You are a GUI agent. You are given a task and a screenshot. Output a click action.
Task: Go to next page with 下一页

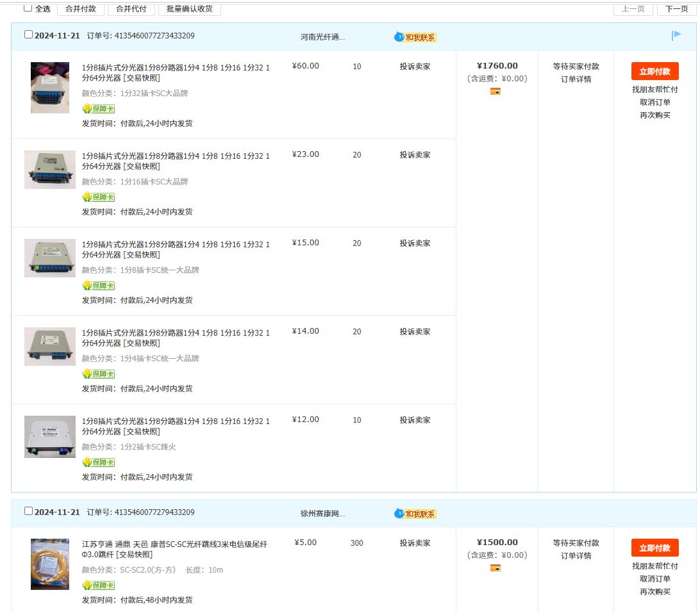pos(676,9)
